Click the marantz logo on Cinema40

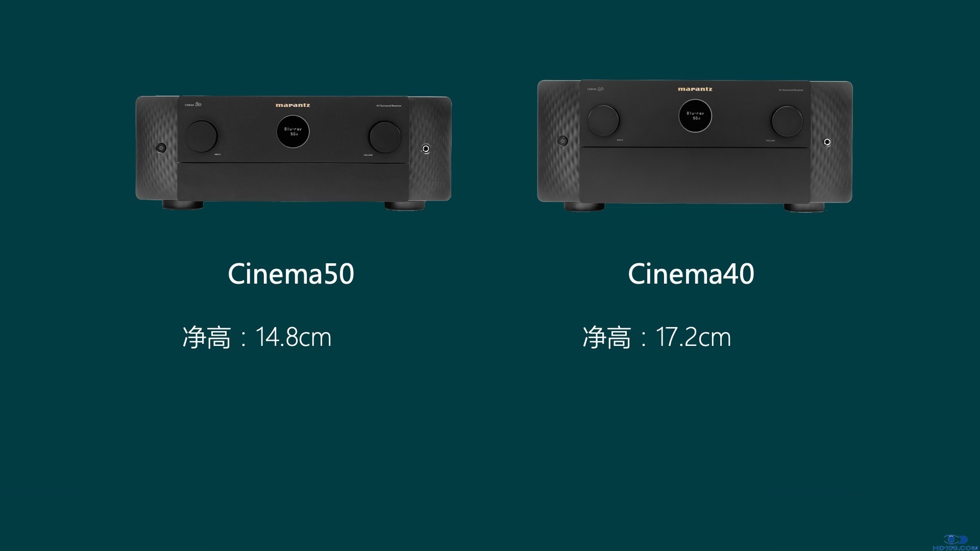695,89
